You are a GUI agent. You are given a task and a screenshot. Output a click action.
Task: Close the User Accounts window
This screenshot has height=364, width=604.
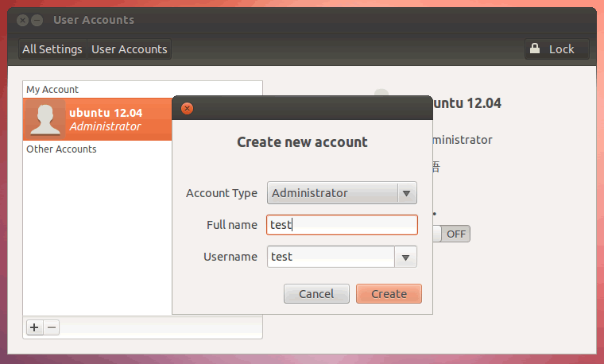22,20
